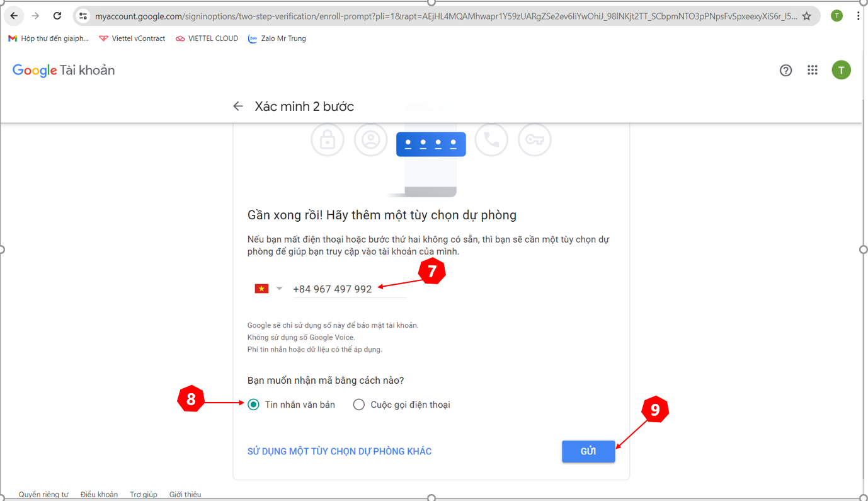The height and width of the screenshot is (501, 868).
Task: Reload the page with refresh icon
Action: [x=57, y=16]
